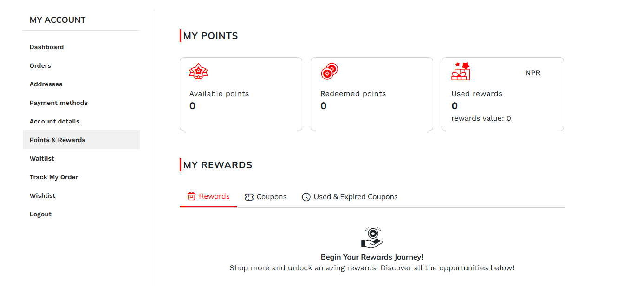View Payment methods

coord(59,103)
